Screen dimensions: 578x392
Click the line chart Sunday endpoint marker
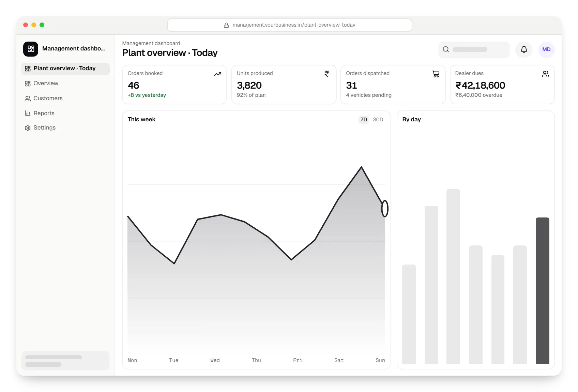(385, 209)
